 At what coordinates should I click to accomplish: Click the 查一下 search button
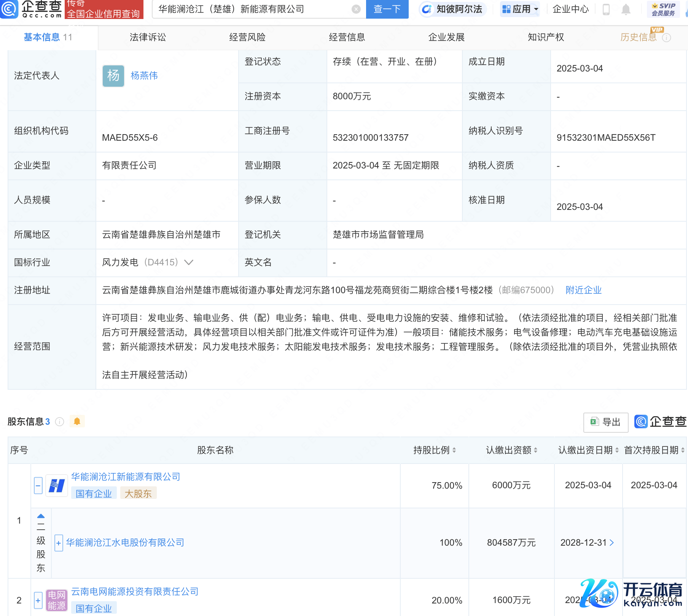pyautogui.click(x=387, y=9)
